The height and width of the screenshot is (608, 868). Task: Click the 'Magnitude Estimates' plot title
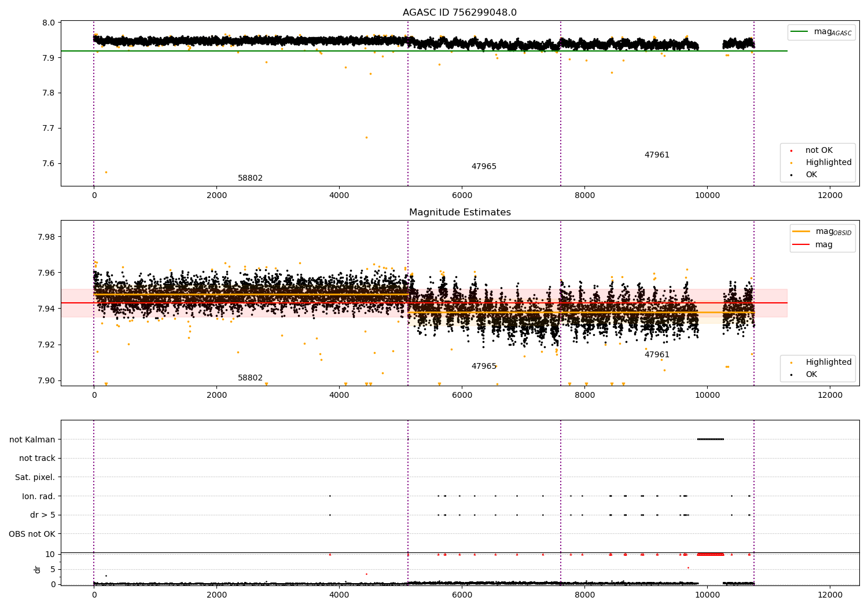pos(460,213)
